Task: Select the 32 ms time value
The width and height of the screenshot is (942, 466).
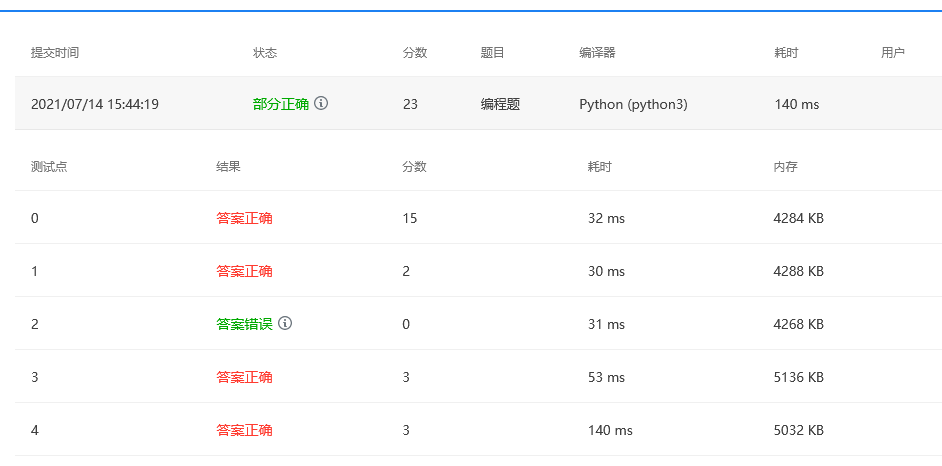Action: coord(606,219)
